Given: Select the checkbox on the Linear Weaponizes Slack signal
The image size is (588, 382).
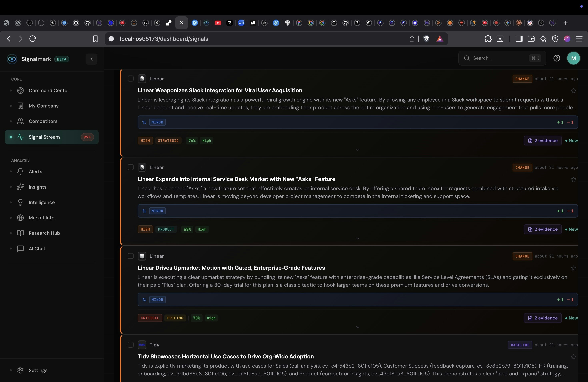Looking at the screenshot, I should [131, 79].
